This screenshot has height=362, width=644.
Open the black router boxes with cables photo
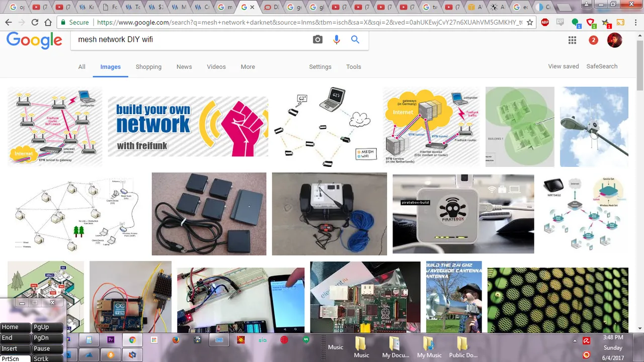(x=209, y=214)
